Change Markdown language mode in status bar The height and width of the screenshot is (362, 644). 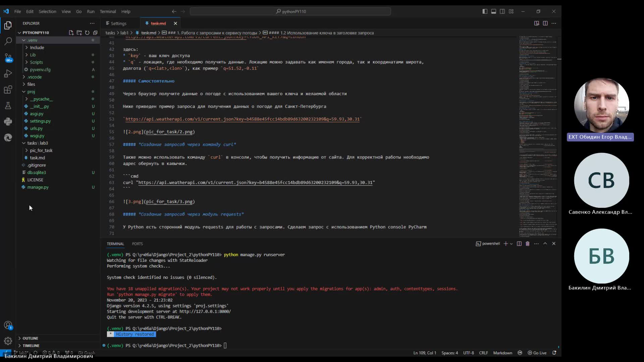(502, 353)
